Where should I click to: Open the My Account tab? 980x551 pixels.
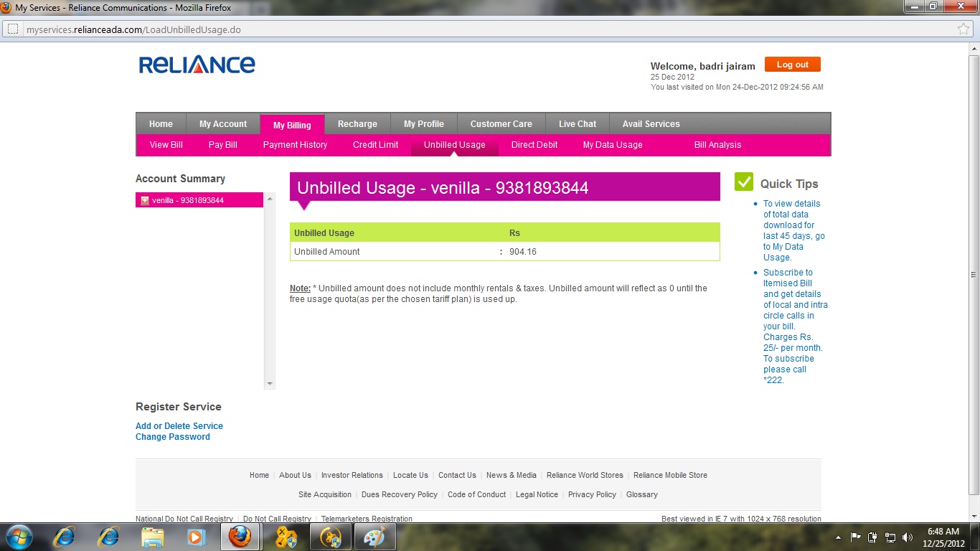pos(223,124)
